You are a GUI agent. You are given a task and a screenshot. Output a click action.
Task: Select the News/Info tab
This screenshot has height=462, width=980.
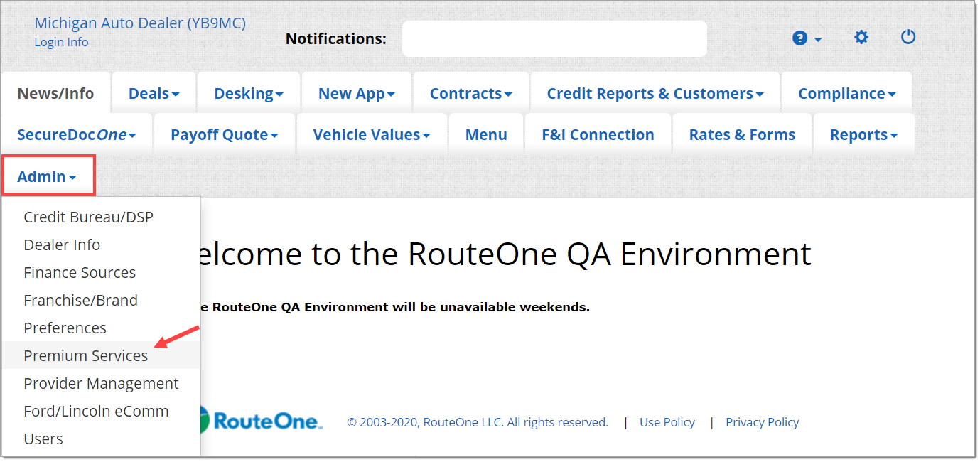coord(55,93)
